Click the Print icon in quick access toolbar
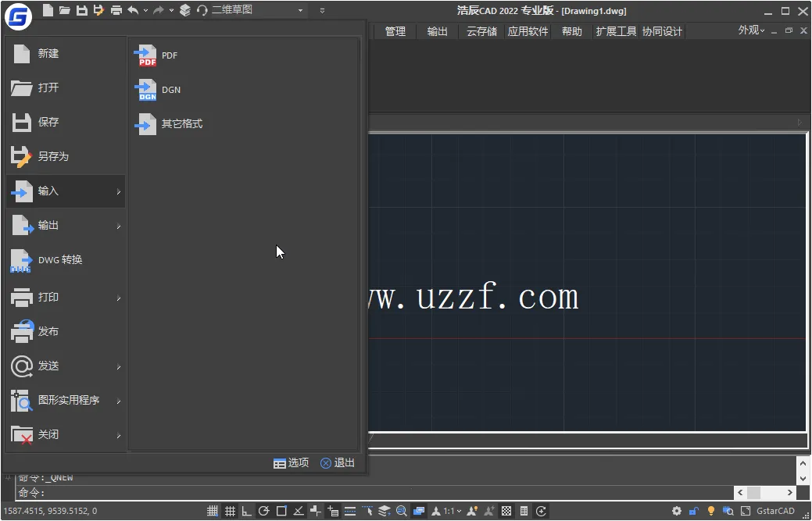Screen dimensions: 812x521 [x=116, y=10]
